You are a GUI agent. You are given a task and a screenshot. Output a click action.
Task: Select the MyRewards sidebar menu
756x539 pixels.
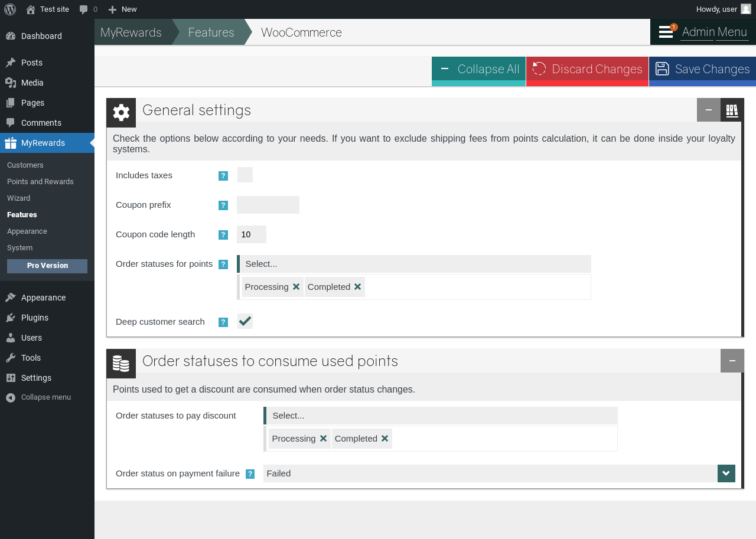[x=47, y=143]
